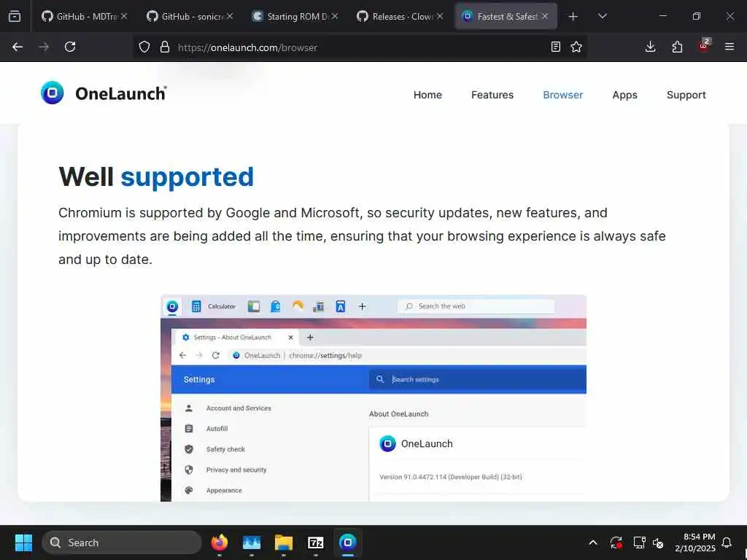Open the photo viewer app on taskbar

coord(252,542)
